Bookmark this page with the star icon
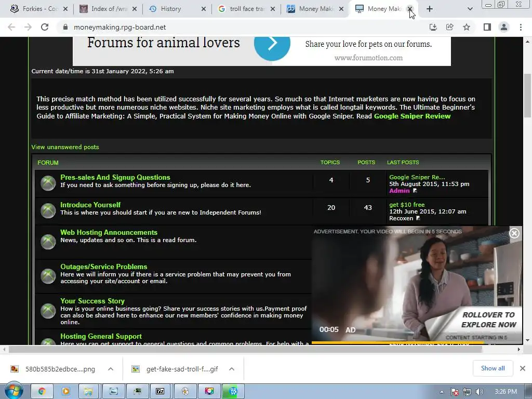This screenshot has height=399, width=532. (x=467, y=27)
